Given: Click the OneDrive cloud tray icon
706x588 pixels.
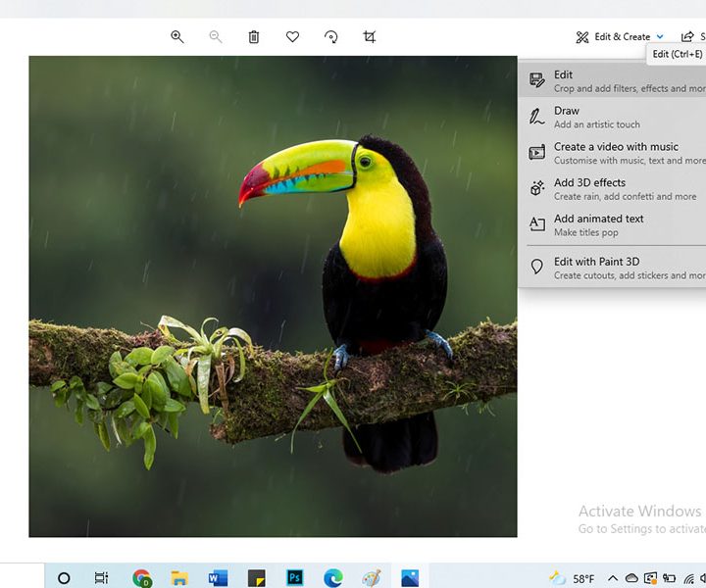Looking at the screenshot, I should (x=631, y=578).
